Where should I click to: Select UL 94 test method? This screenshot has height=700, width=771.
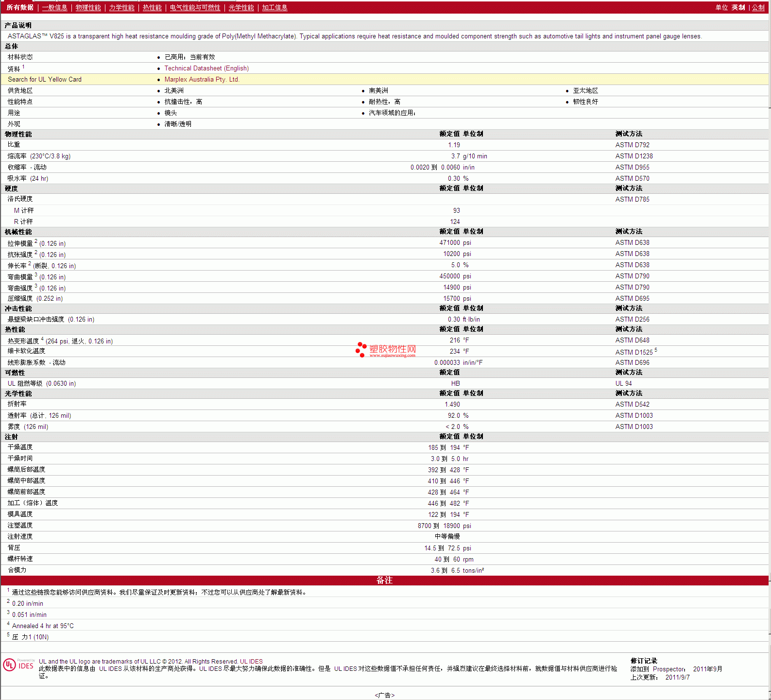coord(623,383)
